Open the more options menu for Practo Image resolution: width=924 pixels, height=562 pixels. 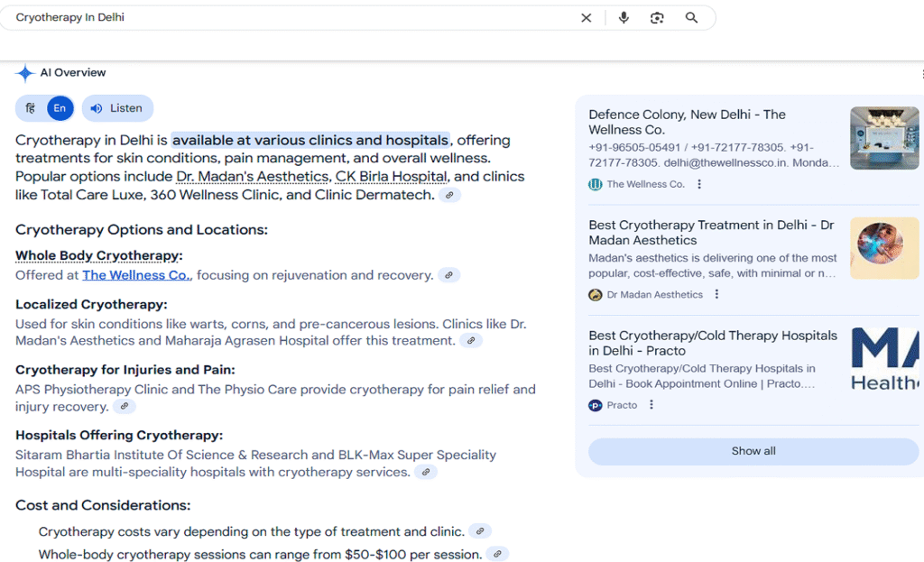(651, 405)
